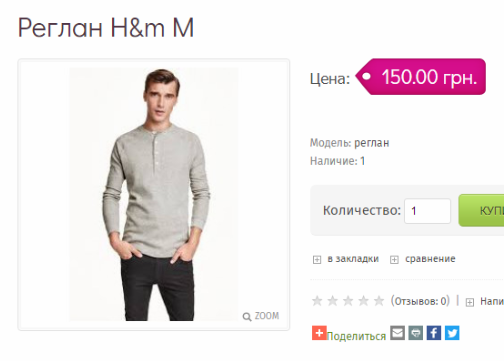The image size is (504, 361).
Task: Click the red plus share icon
Action: click(x=319, y=333)
